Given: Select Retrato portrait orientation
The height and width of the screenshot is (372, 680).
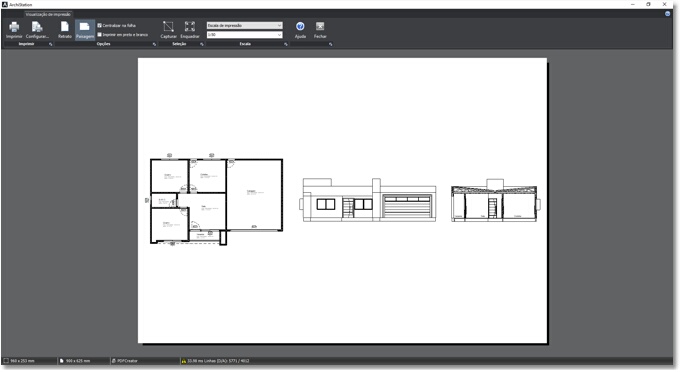Looking at the screenshot, I should [x=65, y=27].
